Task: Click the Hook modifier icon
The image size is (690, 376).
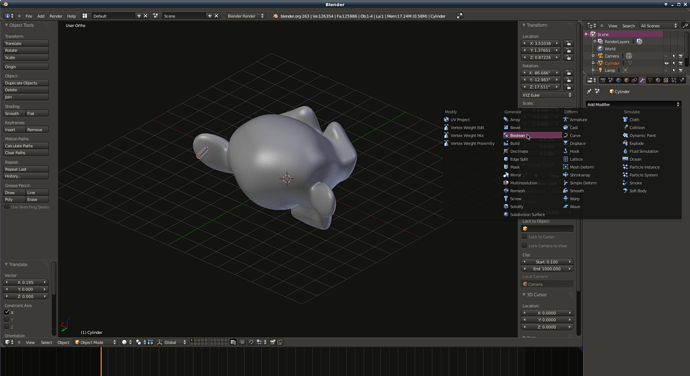Action: [565, 151]
